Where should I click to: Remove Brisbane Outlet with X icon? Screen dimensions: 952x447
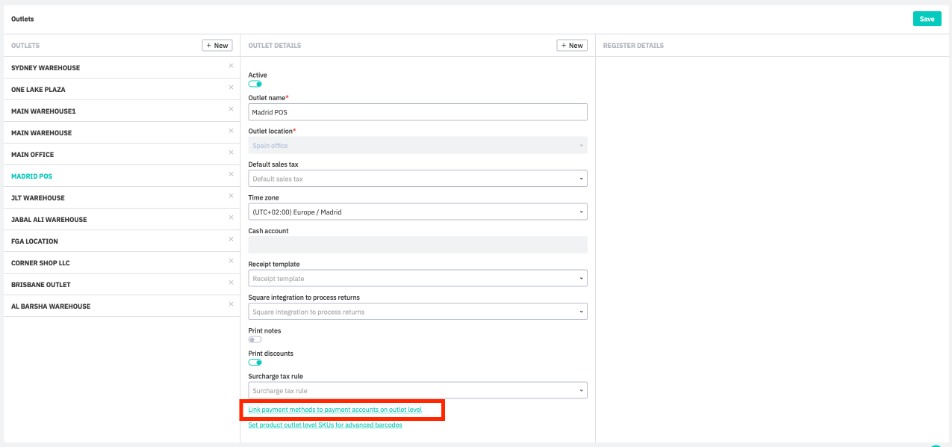(230, 283)
